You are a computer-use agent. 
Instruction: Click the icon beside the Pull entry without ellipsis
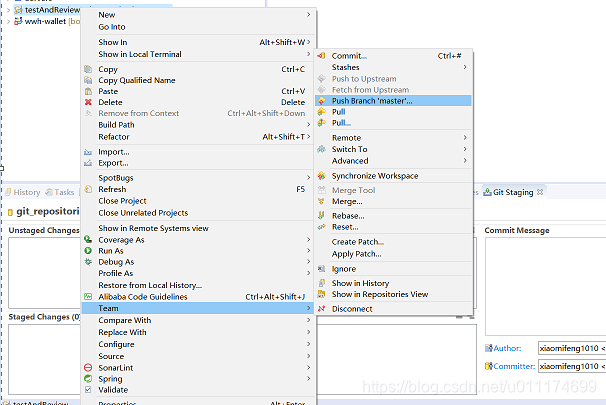tap(321, 112)
